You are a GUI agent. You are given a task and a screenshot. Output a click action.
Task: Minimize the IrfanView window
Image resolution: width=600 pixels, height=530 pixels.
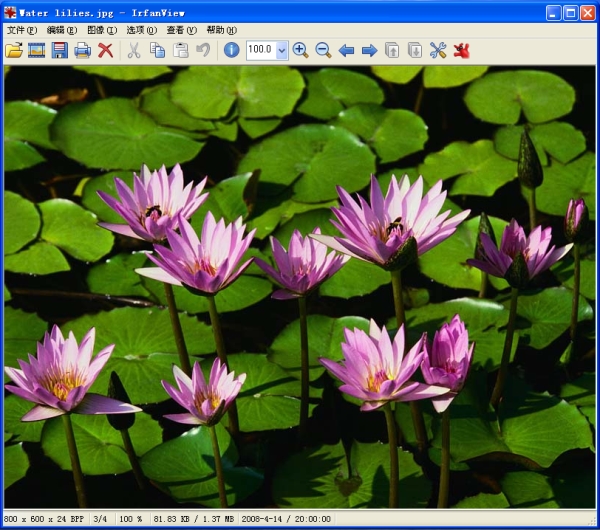pos(554,13)
